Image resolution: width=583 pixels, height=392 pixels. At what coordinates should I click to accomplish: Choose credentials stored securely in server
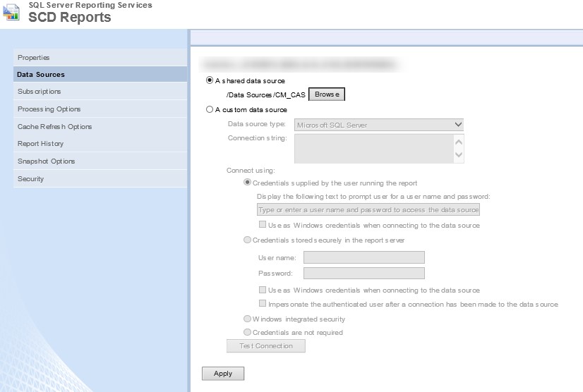click(x=247, y=240)
